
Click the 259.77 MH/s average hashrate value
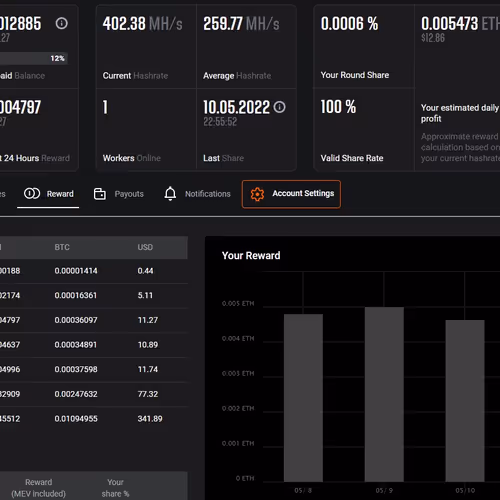[x=241, y=24]
